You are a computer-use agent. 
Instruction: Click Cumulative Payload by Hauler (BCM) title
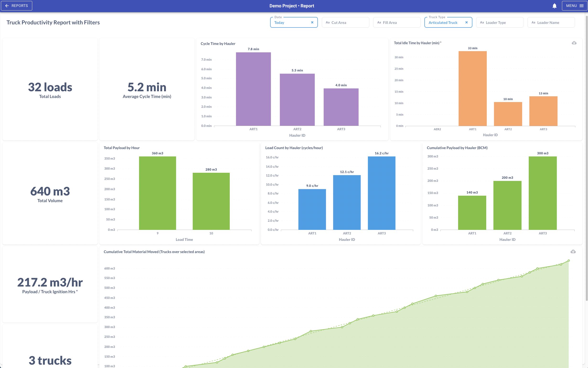click(x=457, y=148)
